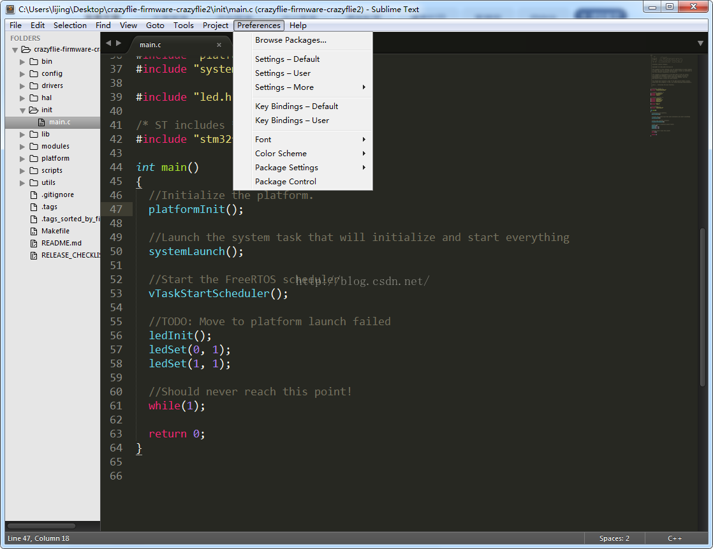Click the .tags file icon
Screen dimensions: 713x549
[34, 207]
